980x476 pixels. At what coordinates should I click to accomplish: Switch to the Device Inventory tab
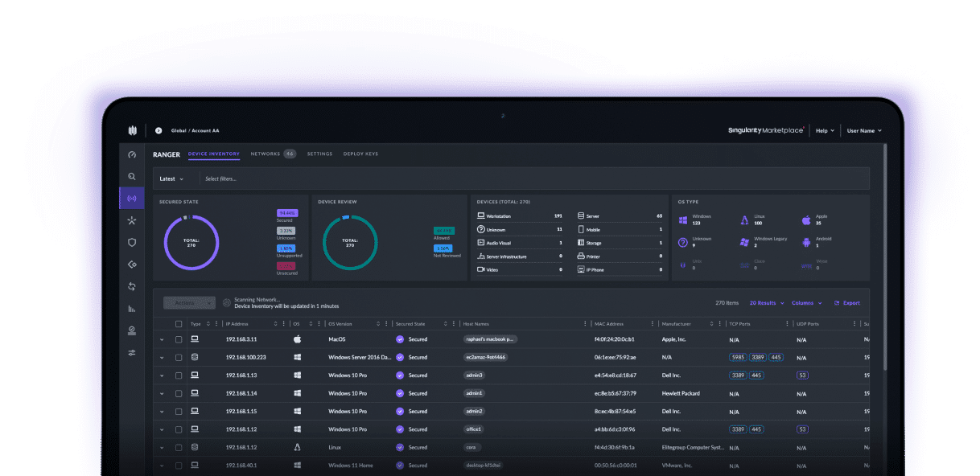tap(214, 154)
